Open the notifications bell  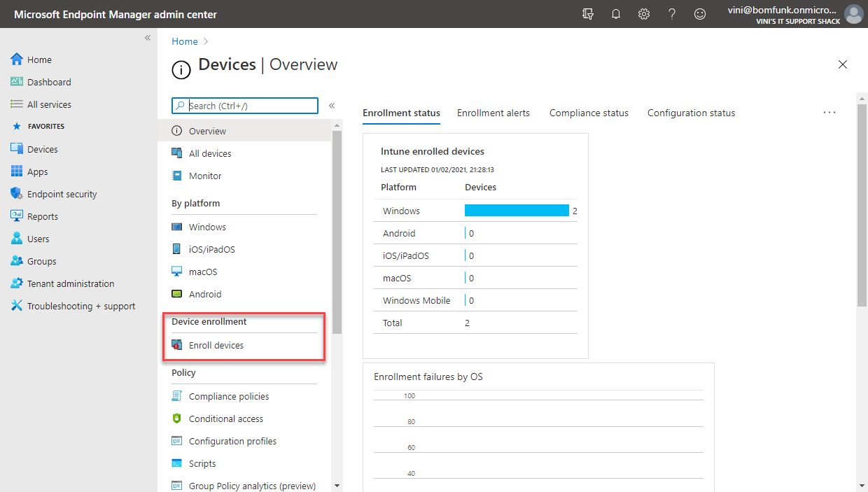click(616, 14)
